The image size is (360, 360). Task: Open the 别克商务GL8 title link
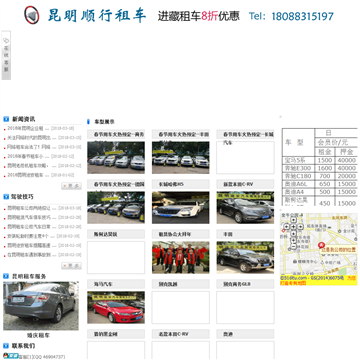237,284
